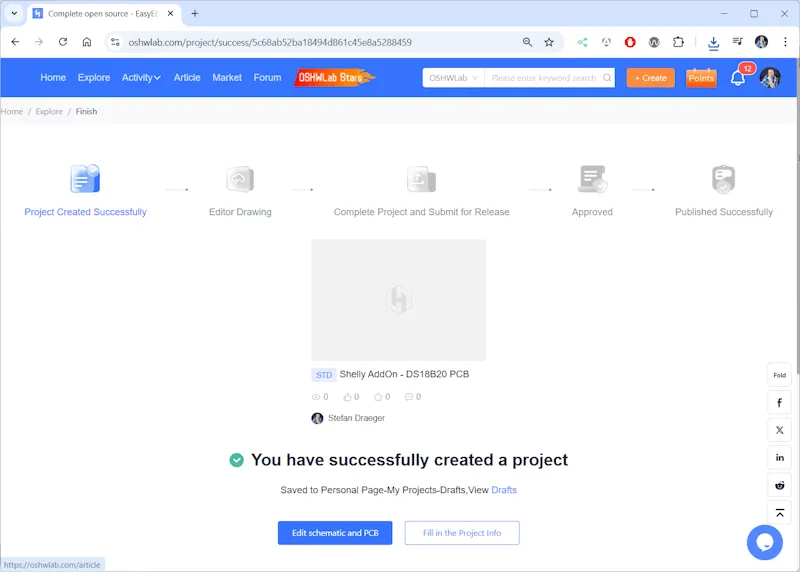Screen dimensions: 800x572
Task: Click the star favorite icon
Action: coord(378,397)
